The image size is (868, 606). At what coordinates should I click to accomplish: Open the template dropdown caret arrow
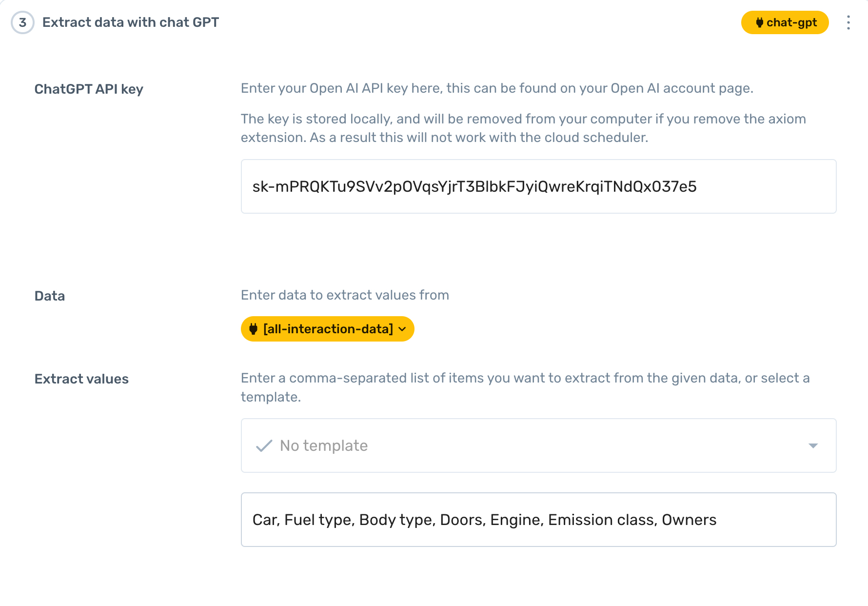813,445
